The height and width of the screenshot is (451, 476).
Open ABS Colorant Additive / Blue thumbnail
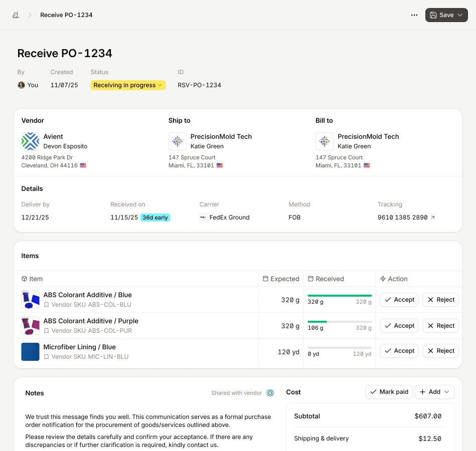(x=31, y=300)
